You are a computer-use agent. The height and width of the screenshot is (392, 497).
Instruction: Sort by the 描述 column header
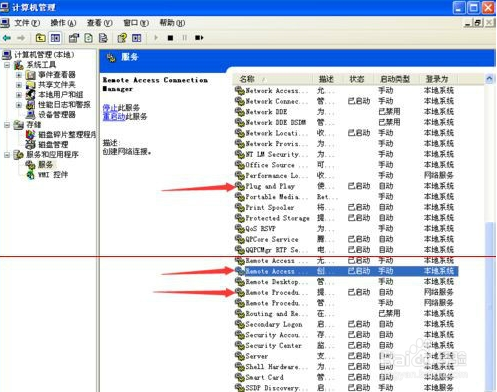click(x=328, y=79)
